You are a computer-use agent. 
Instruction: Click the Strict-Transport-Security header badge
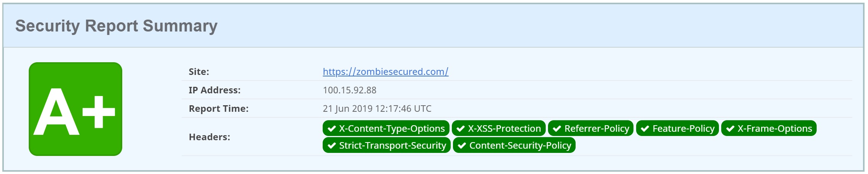point(387,145)
